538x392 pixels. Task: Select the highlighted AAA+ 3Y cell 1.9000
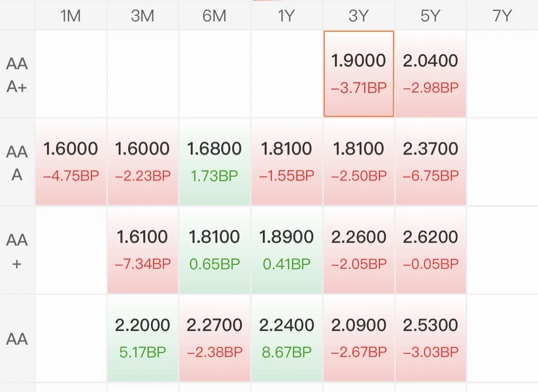[x=359, y=73]
